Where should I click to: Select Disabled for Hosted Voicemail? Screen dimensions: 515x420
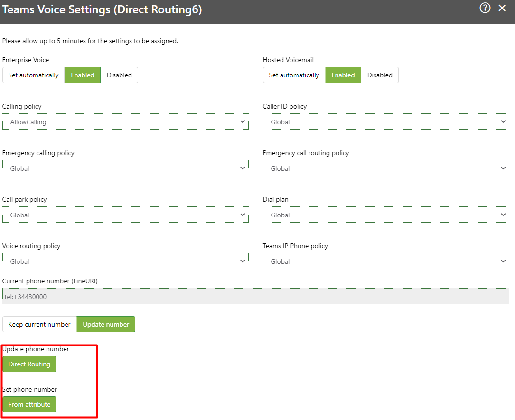click(380, 75)
